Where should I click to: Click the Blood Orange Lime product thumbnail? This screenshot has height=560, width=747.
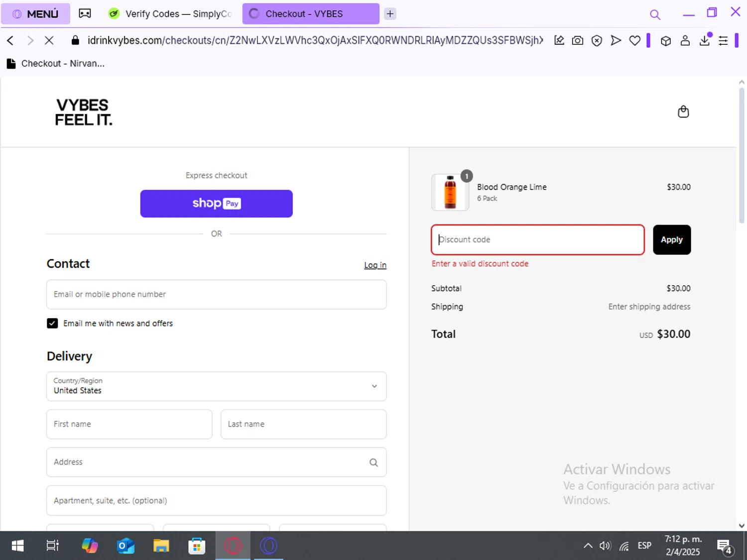click(x=450, y=192)
